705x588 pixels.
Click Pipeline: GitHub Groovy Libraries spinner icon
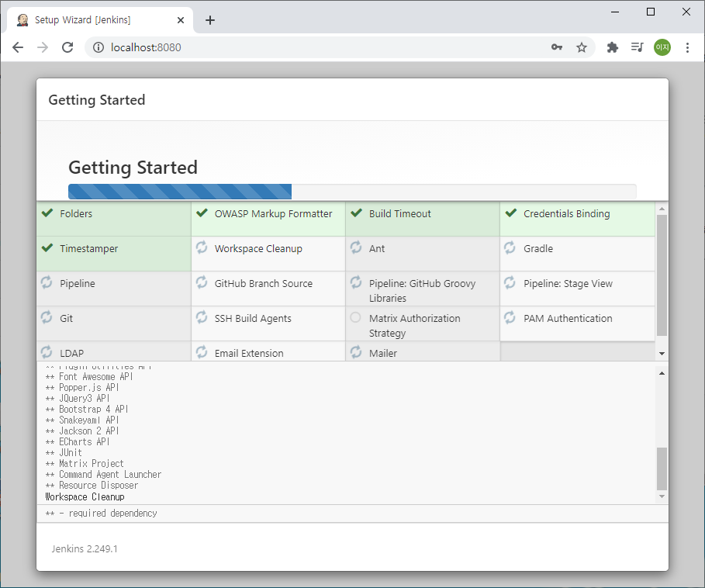point(356,282)
